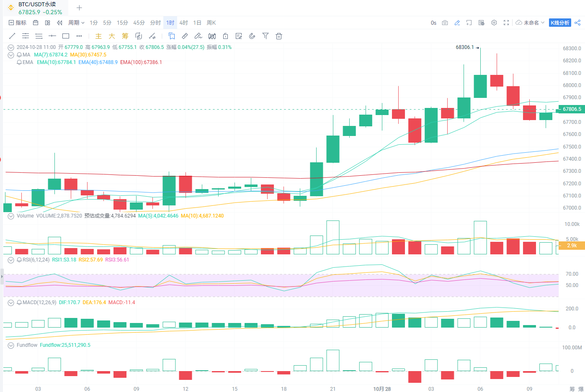Click the 筹 button at bottom right
585x392 pixels.
click(572, 389)
